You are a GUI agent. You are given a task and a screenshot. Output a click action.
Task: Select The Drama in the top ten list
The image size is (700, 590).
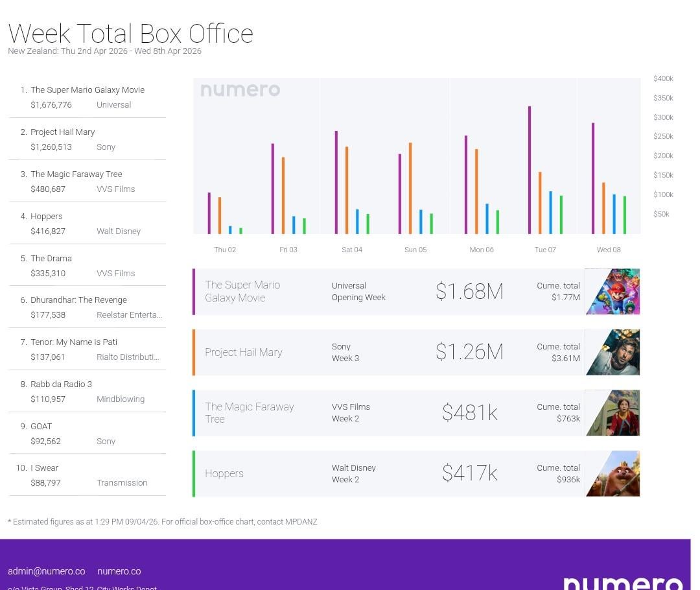51,259
